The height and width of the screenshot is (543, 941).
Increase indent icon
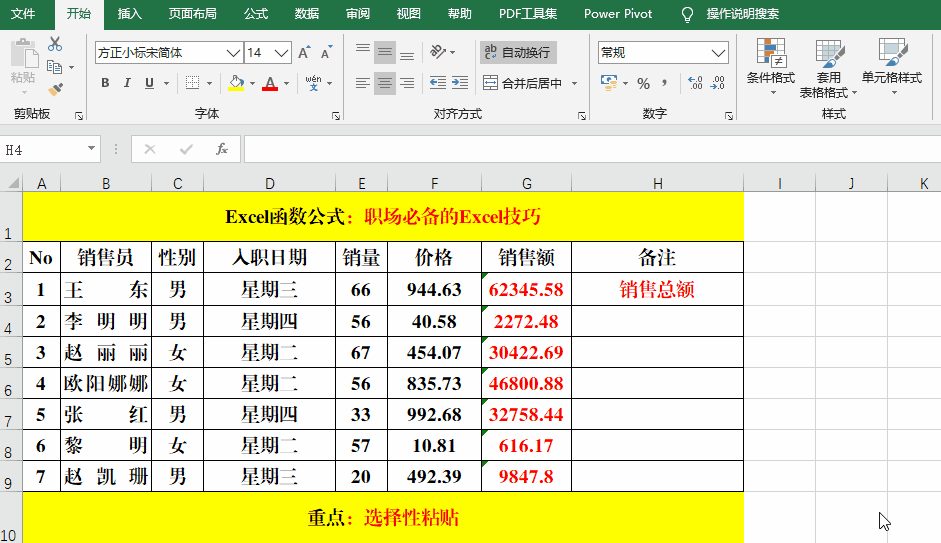point(460,83)
